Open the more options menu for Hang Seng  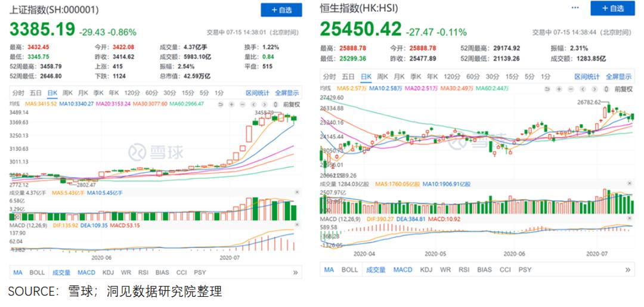(x=575, y=8)
